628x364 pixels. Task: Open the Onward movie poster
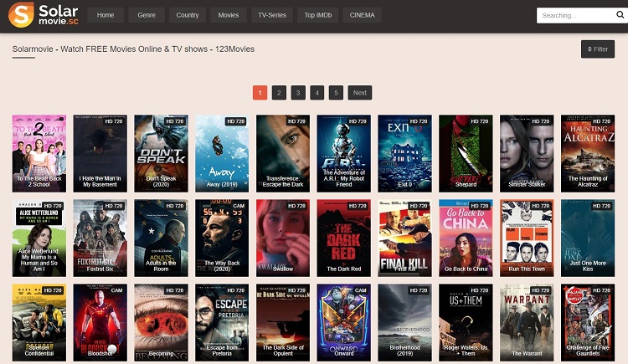[x=343, y=322]
